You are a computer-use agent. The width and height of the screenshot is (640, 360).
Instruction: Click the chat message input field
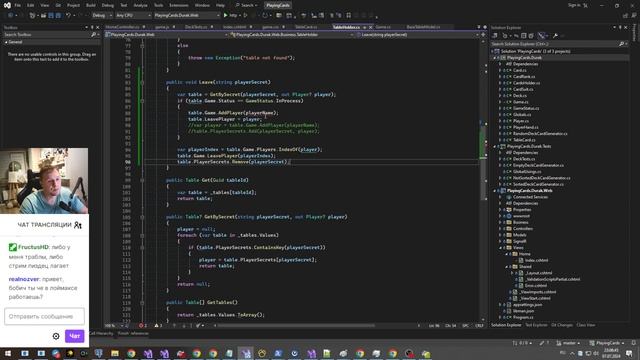click(44, 316)
